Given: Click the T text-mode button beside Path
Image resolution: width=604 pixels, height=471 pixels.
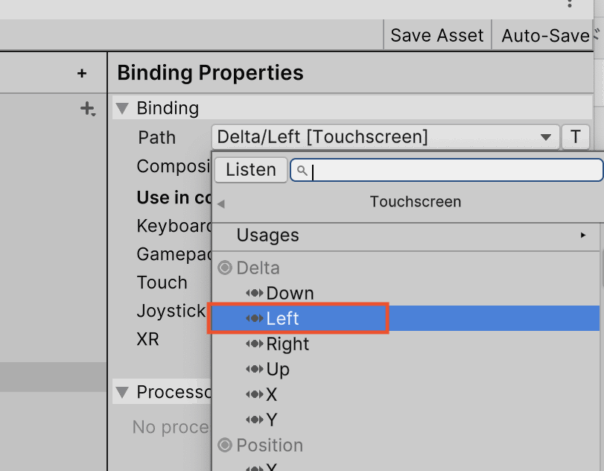Looking at the screenshot, I should click(575, 137).
